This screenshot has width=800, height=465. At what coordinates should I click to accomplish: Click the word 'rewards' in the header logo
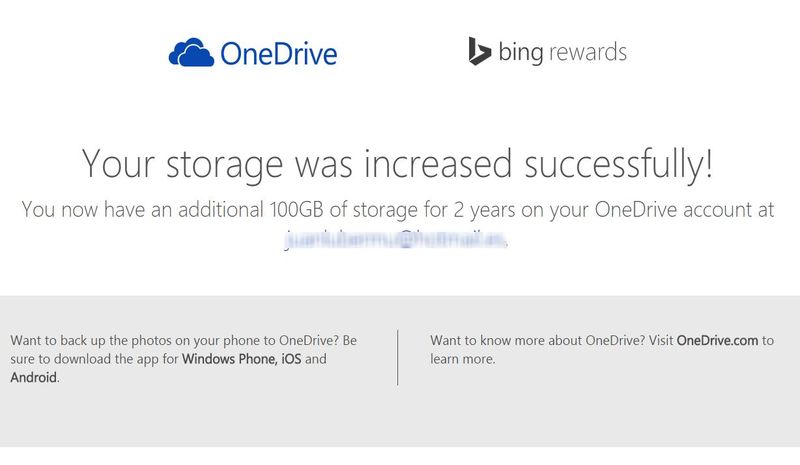[x=589, y=52]
